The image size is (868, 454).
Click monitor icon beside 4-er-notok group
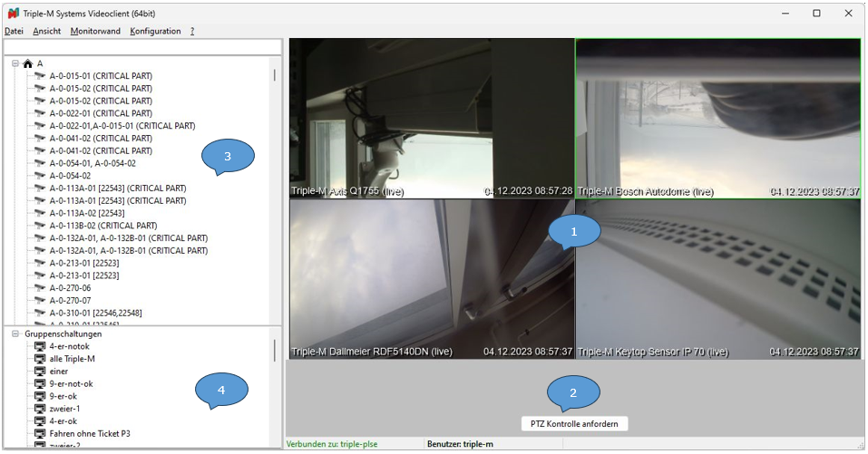[40, 346]
